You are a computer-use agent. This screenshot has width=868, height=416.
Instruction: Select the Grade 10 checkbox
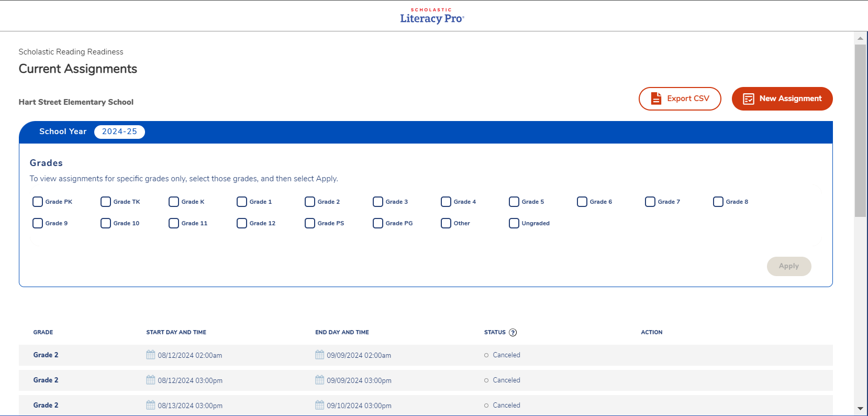click(106, 223)
